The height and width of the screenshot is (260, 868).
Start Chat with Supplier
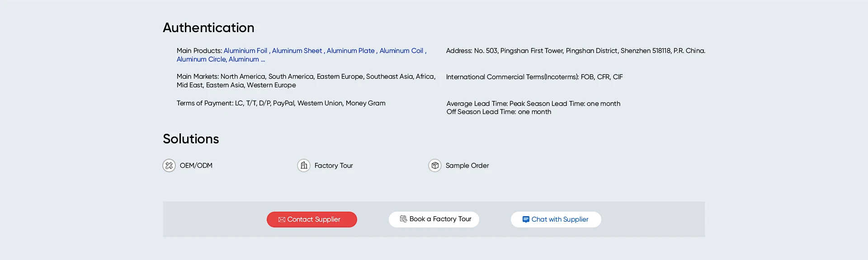(x=556, y=219)
